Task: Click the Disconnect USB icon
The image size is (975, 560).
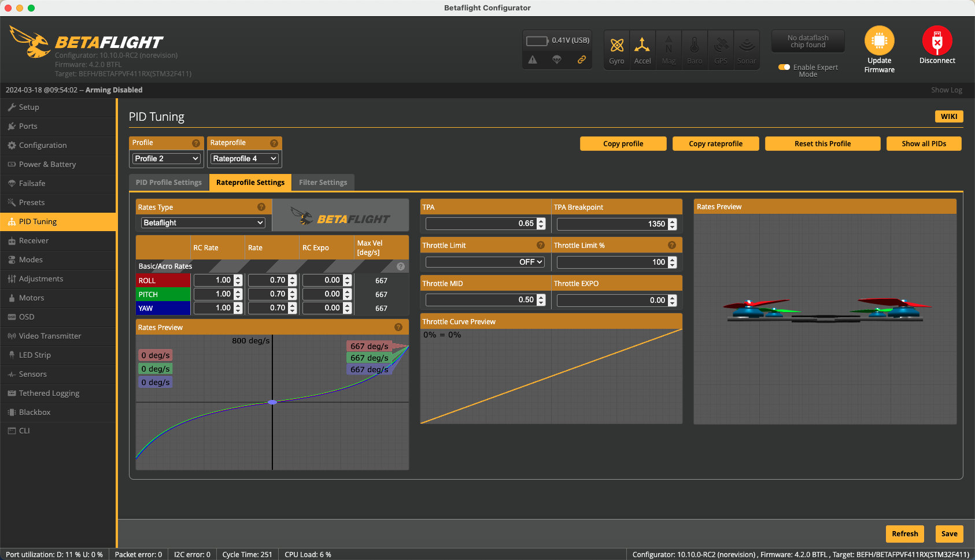Action: (x=937, y=40)
